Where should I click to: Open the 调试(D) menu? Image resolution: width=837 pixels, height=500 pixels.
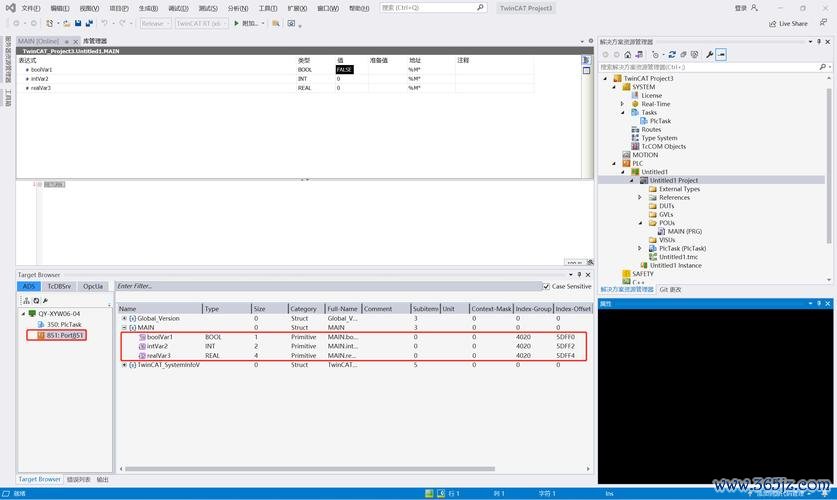tap(178, 9)
